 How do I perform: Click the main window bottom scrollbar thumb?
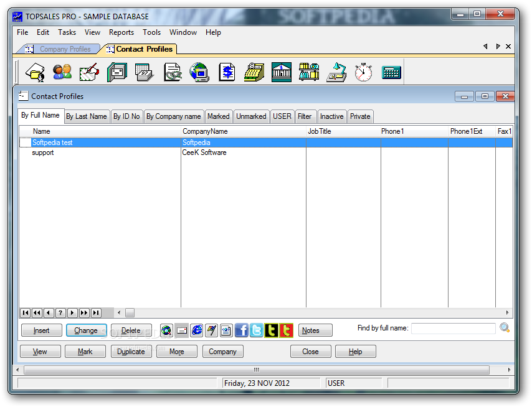click(x=257, y=370)
